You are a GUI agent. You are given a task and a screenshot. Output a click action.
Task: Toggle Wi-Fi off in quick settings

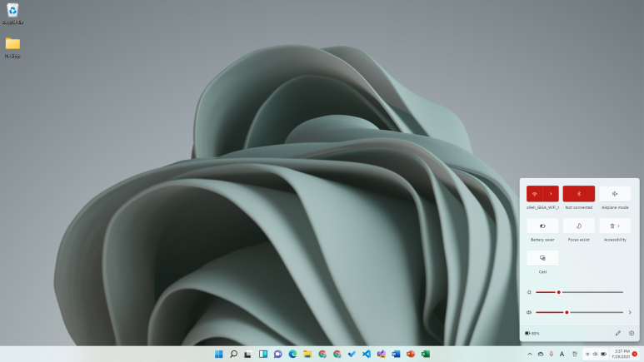point(534,194)
